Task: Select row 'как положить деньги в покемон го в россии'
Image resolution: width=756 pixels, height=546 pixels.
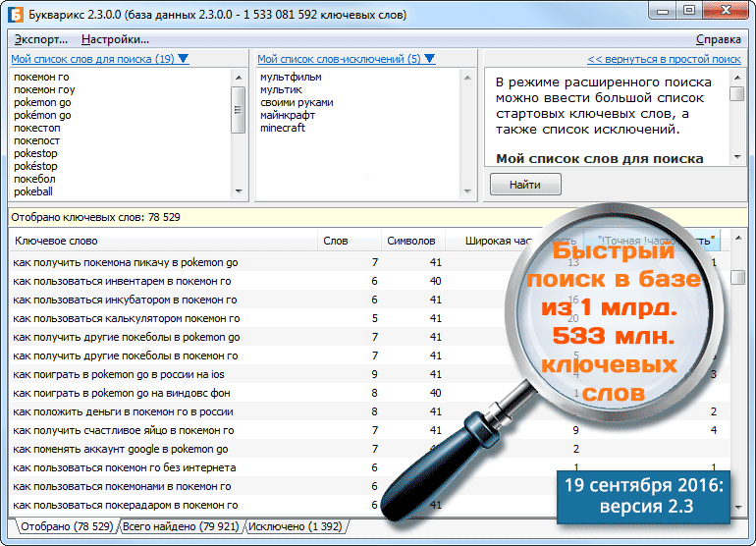Action: click(x=369, y=411)
